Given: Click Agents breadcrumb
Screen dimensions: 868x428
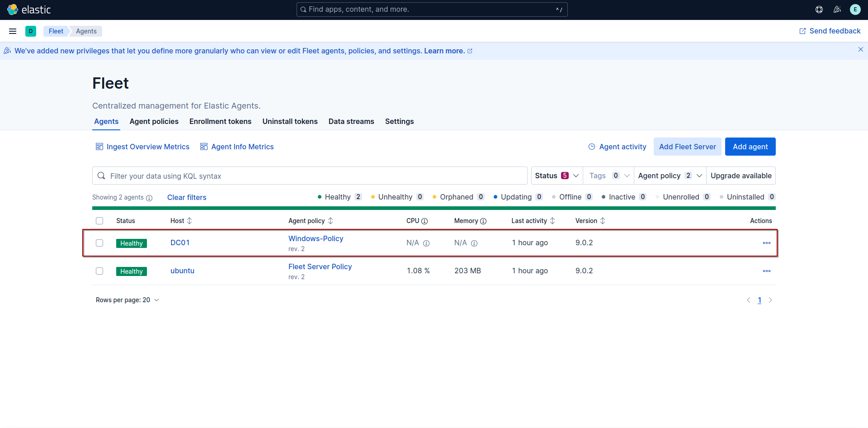Looking at the screenshot, I should pos(86,31).
